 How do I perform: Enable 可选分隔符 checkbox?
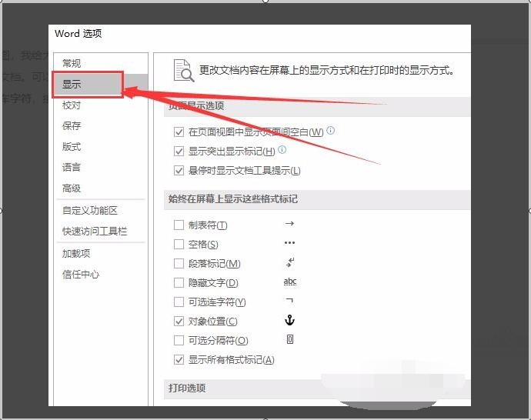[x=179, y=340]
